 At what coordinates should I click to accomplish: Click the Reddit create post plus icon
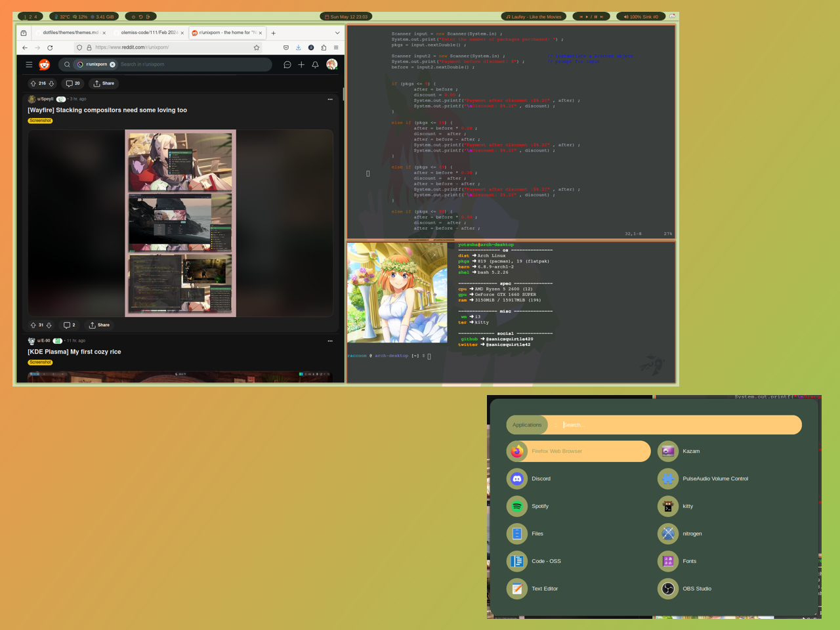[301, 64]
